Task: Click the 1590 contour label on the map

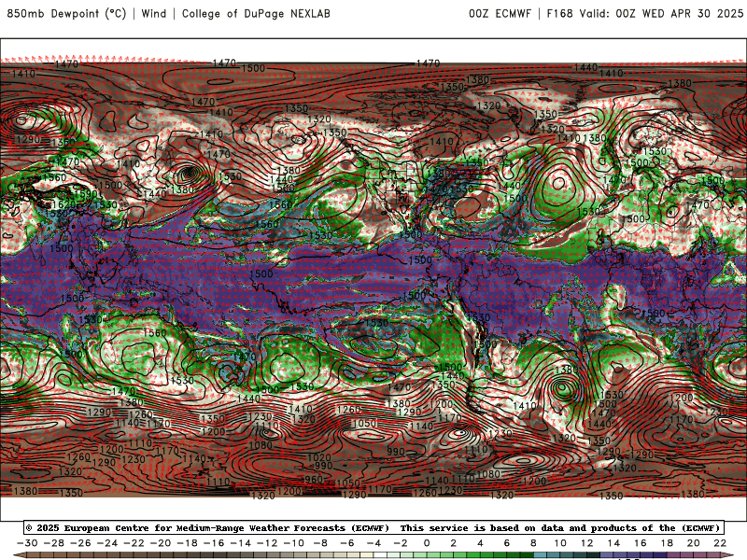Action: coord(86,194)
